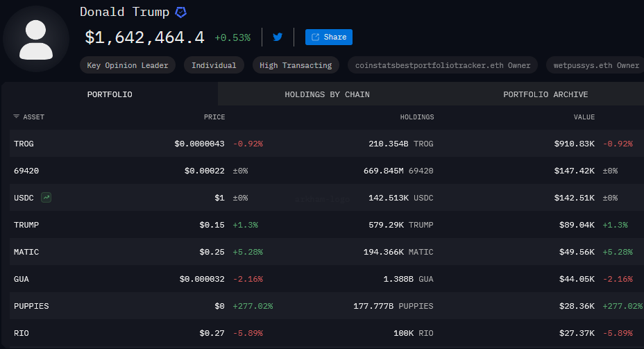Screen dimensions: 644x349
Task: Click the $44.05K value
Action: pos(577,279)
